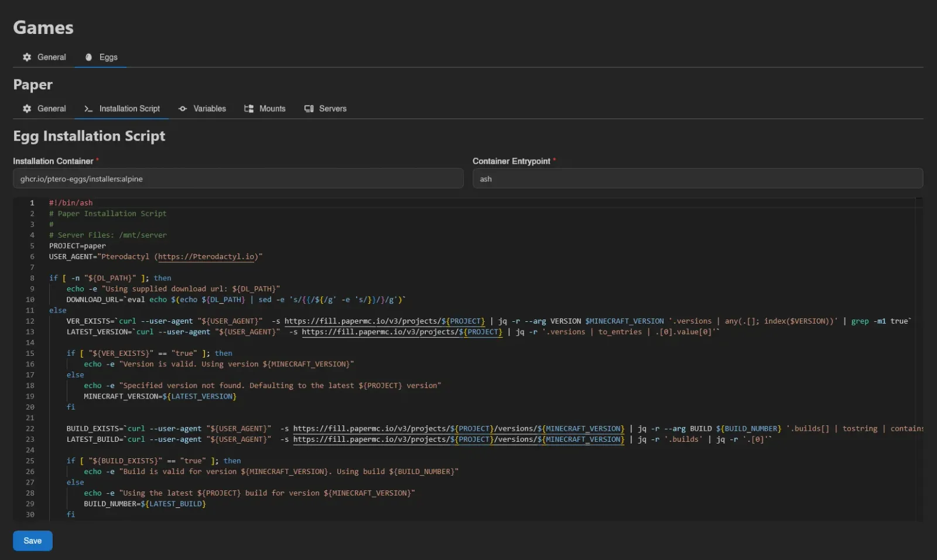This screenshot has width=937, height=560.
Task: Click 'Specified version not found' echo line
Action: click(262, 386)
